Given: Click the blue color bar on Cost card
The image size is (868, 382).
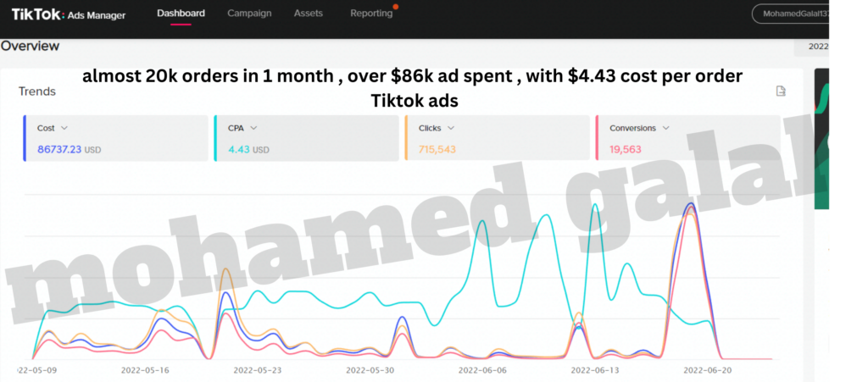Looking at the screenshot, I should 25,138.
